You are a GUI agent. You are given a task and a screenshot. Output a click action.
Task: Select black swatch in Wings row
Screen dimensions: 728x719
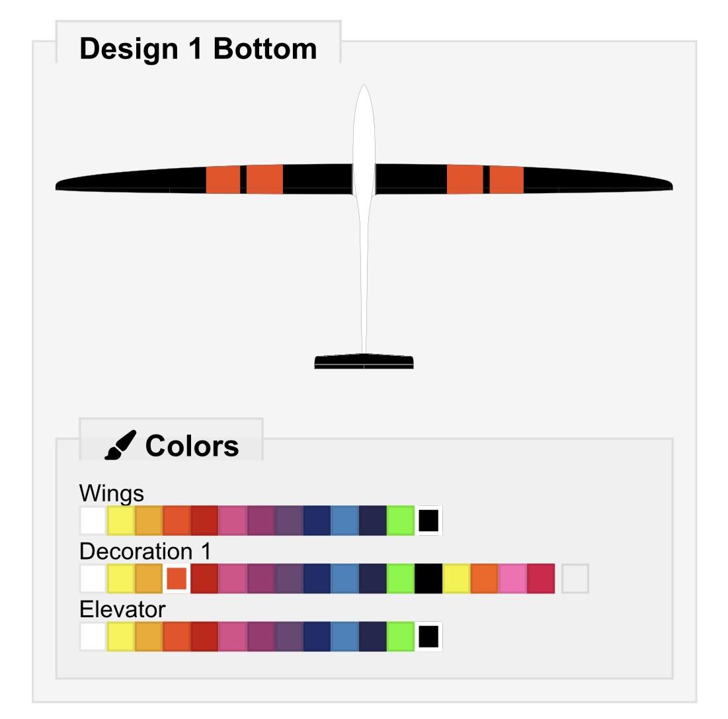coord(428,521)
